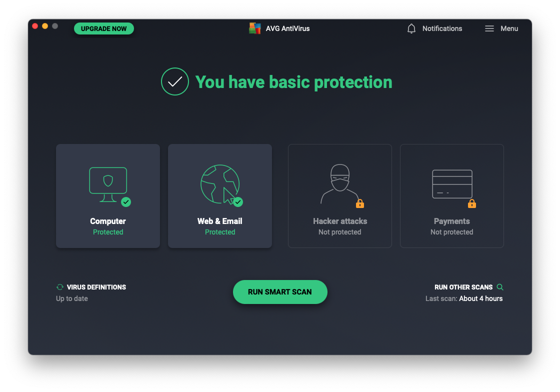Click the large checkmark status circle
This screenshot has height=392, width=560.
click(x=175, y=81)
